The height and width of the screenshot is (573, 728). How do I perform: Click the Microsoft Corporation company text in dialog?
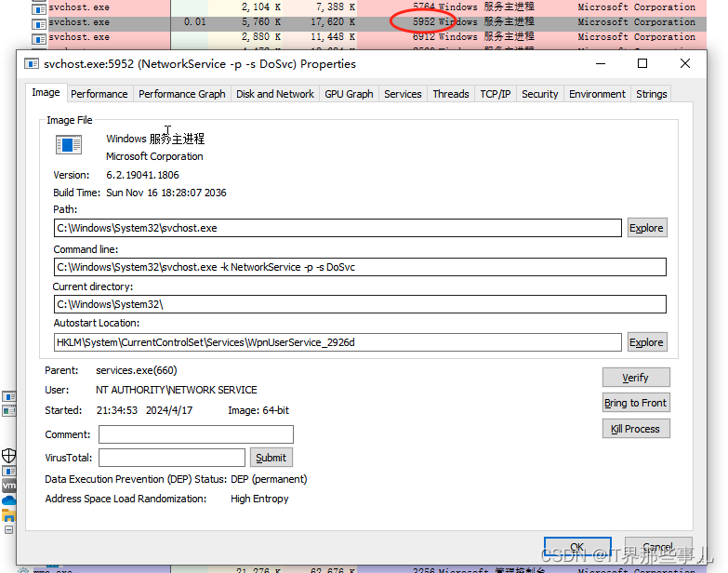[x=154, y=156]
